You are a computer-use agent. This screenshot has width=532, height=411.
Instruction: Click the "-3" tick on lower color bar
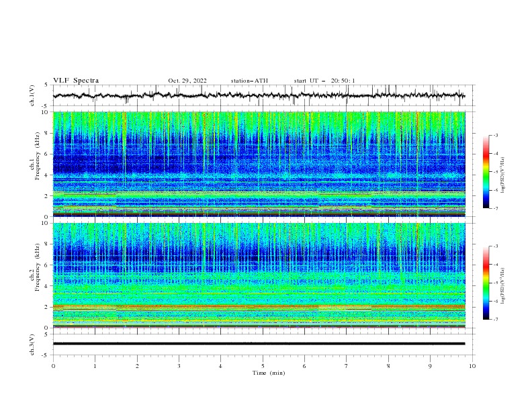496,246
